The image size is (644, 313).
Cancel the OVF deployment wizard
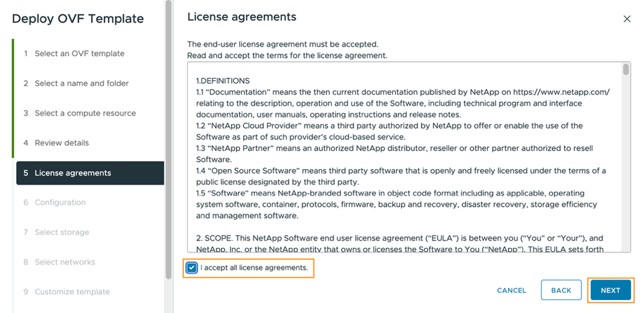click(x=512, y=290)
